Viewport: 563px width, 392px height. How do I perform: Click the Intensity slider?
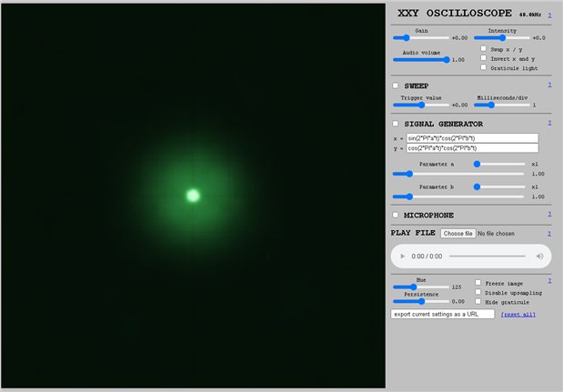tap(502, 37)
